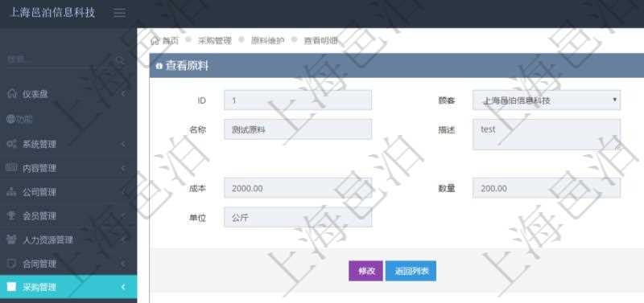Click 上海邑泊信息科技 brand title
The height and width of the screenshot is (303, 644).
pyautogui.click(x=52, y=13)
